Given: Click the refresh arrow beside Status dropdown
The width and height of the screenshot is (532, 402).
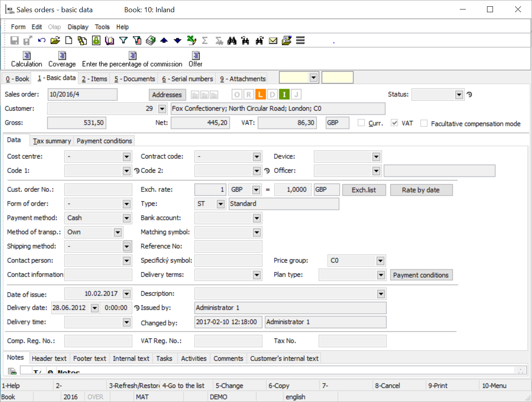Looking at the screenshot, I should 469,95.
